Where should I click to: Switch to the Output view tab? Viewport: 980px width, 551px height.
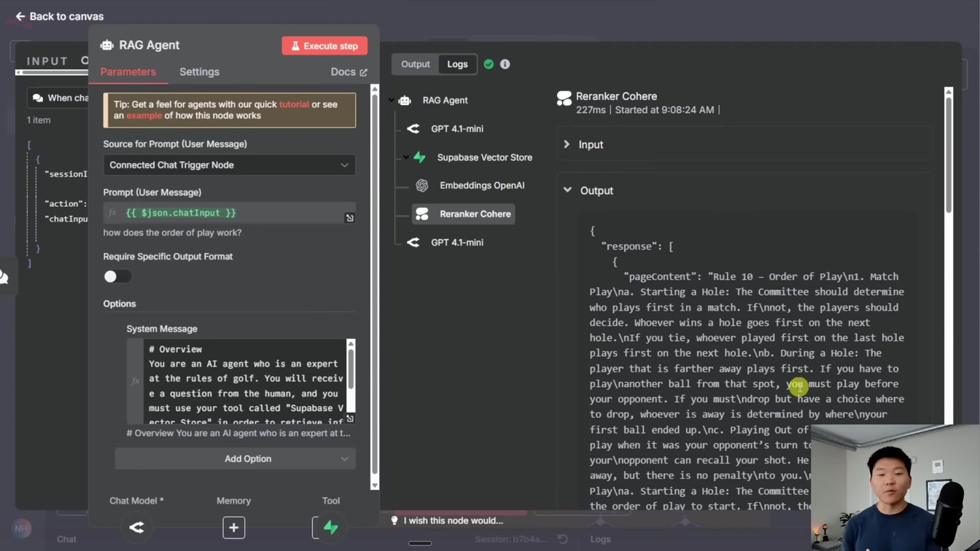coord(416,64)
